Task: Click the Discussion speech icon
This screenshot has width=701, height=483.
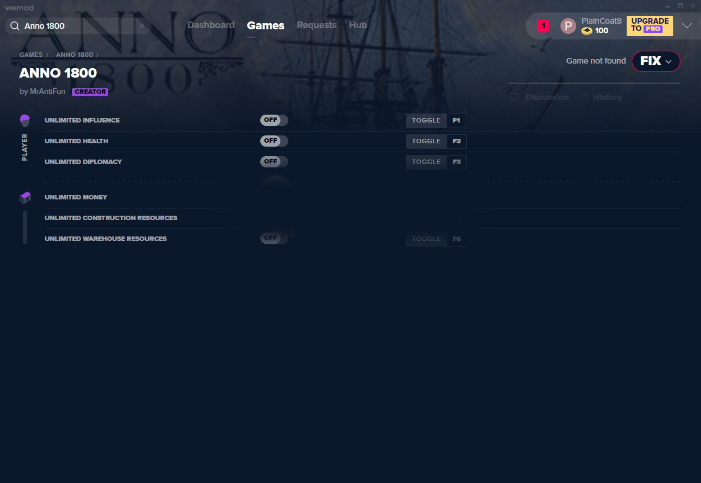Action: (x=514, y=97)
